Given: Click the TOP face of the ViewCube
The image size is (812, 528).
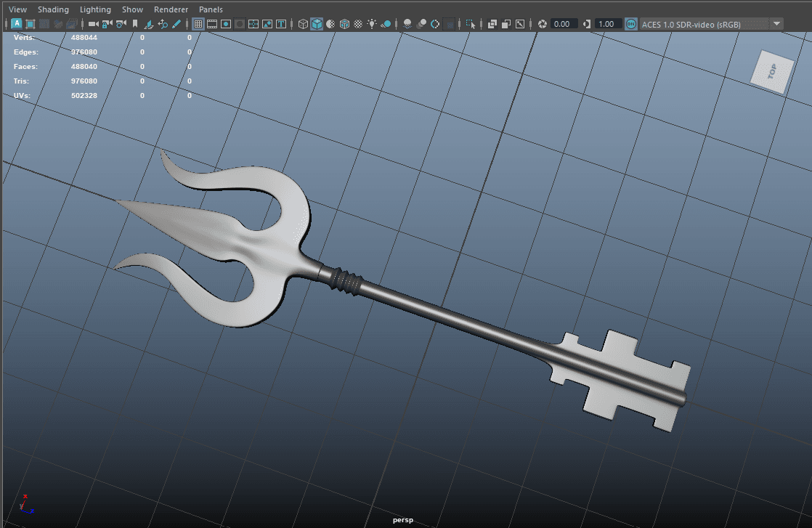Looking at the screenshot, I should point(772,71).
